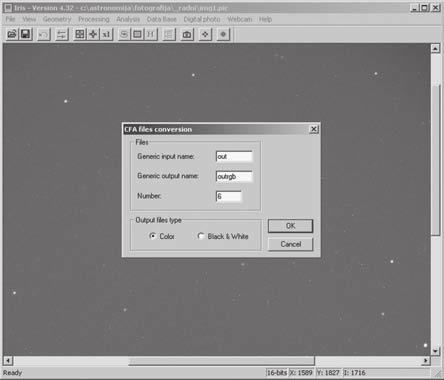Click the four-arrows toolbar icon beside x1
The width and height of the screenshot is (444, 380).
[93, 34]
